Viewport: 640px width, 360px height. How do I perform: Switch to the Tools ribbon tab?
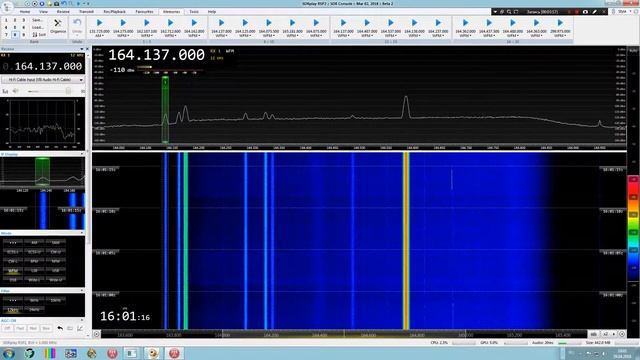coord(194,12)
